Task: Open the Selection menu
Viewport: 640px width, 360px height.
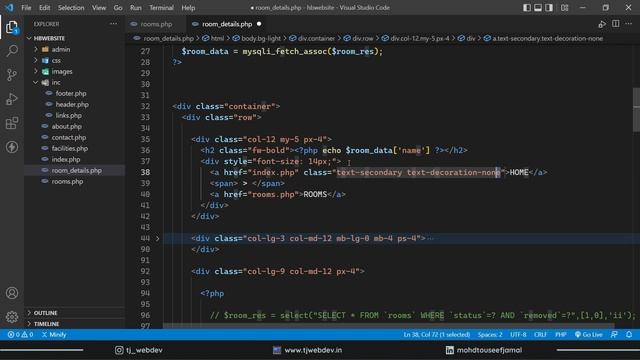Action: click(x=71, y=8)
